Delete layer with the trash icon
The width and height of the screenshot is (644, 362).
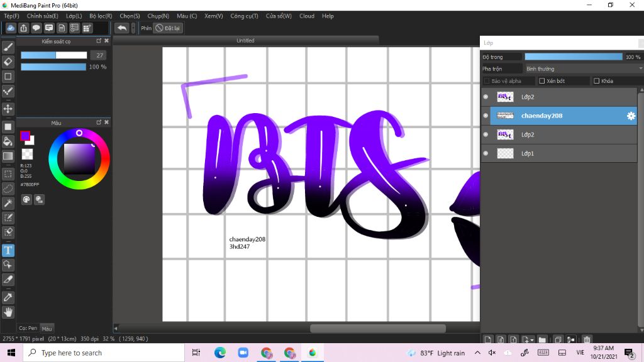pos(587,339)
